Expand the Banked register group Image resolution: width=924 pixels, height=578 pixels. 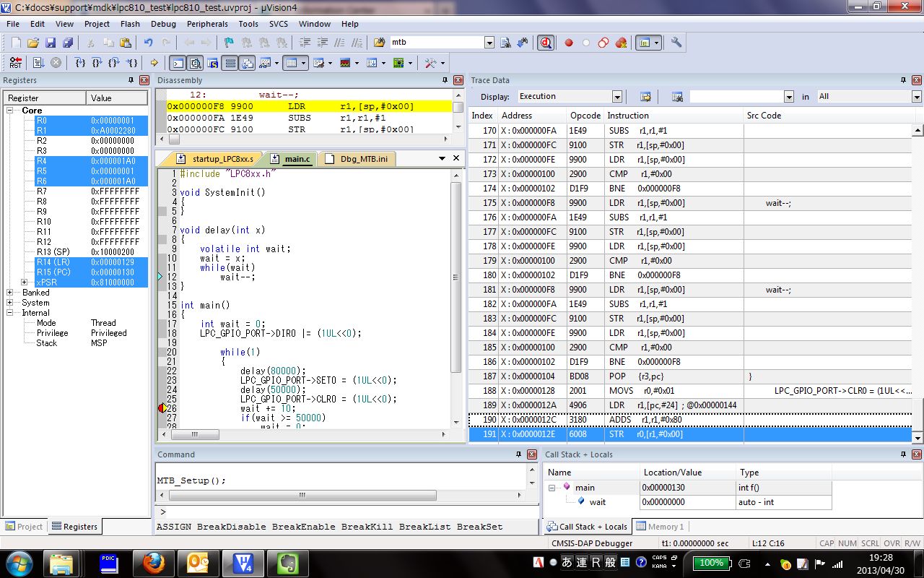pyautogui.click(x=10, y=293)
